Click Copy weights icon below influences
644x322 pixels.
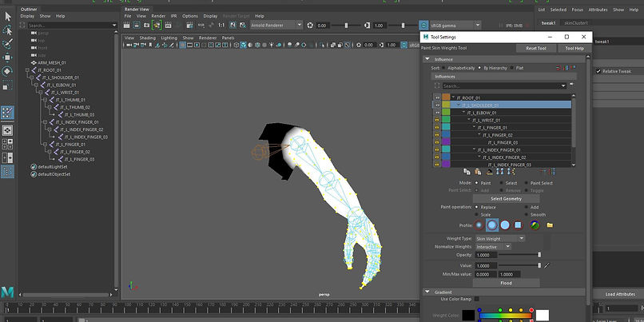click(467, 171)
